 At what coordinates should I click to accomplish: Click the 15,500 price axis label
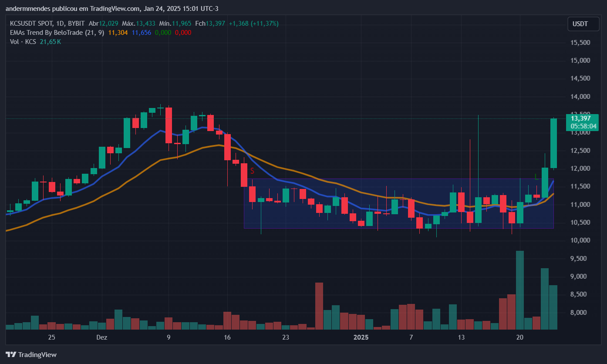click(580, 42)
